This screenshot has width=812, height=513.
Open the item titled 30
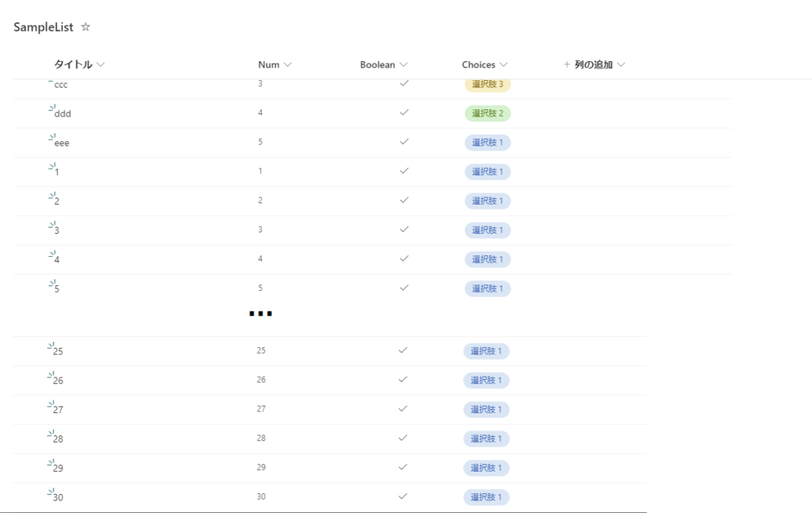pyautogui.click(x=58, y=497)
